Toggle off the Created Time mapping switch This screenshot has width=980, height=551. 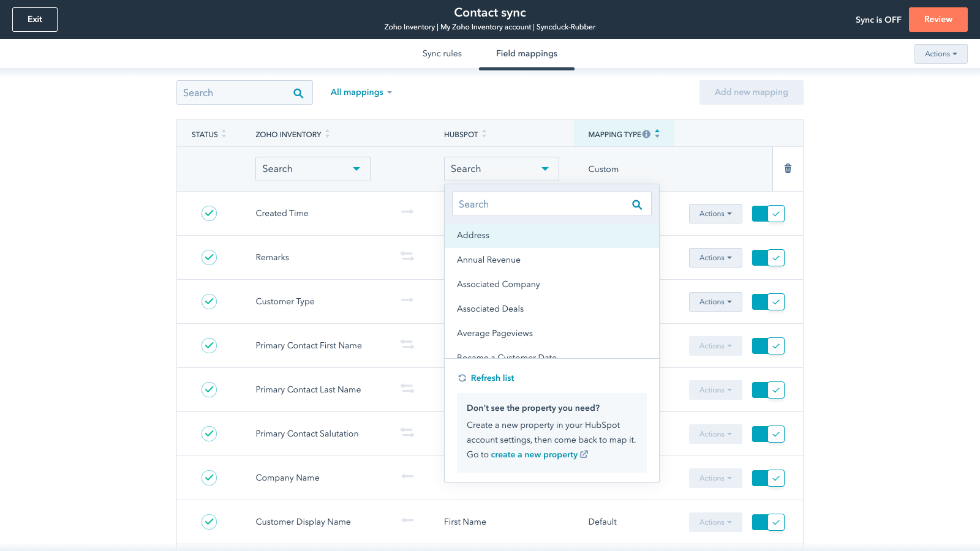click(768, 214)
